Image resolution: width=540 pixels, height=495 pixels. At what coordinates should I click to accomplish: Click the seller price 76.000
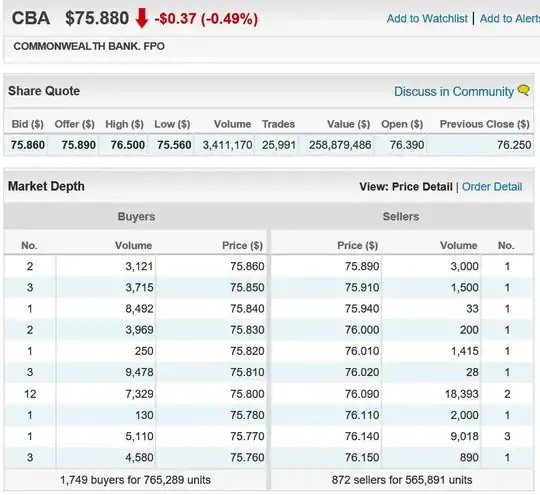(362, 330)
